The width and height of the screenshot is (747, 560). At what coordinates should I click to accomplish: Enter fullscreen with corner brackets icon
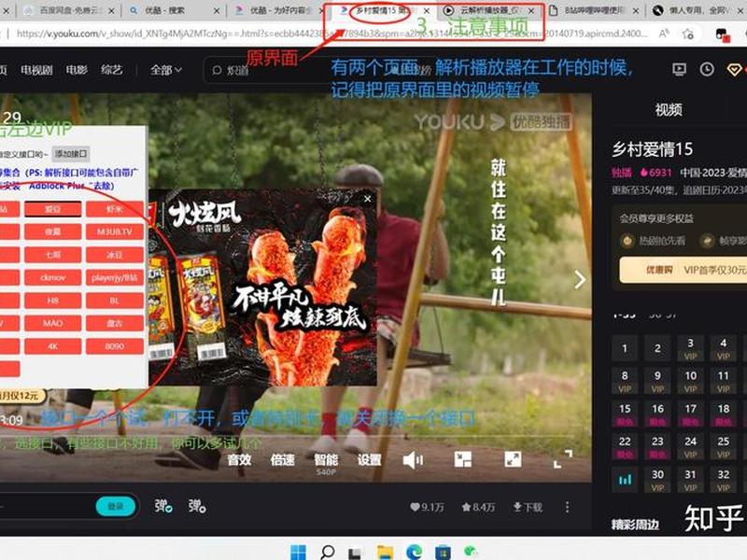(x=563, y=459)
